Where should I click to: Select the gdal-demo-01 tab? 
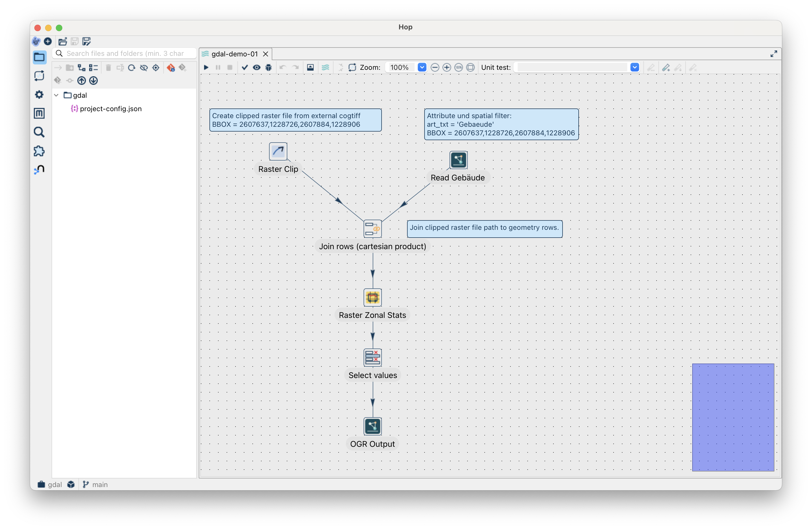pyautogui.click(x=234, y=54)
